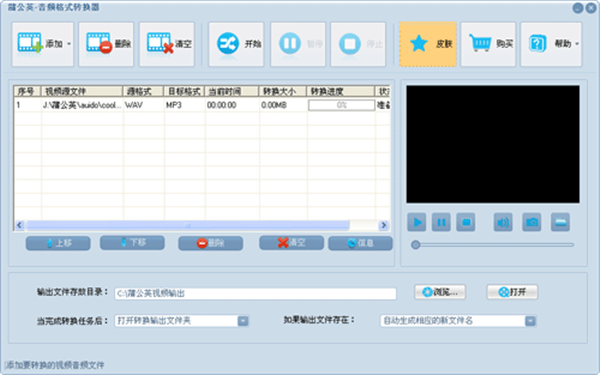The width and height of the screenshot is (600, 375).
Task: Click the 打开 open output folder button
Action: click(512, 292)
